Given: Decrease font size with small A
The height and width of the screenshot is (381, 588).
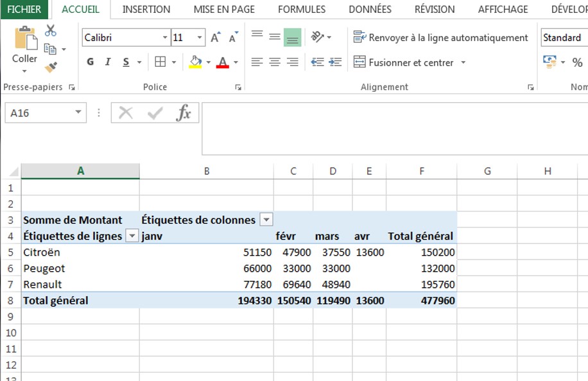Looking at the screenshot, I should (x=233, y=37).
